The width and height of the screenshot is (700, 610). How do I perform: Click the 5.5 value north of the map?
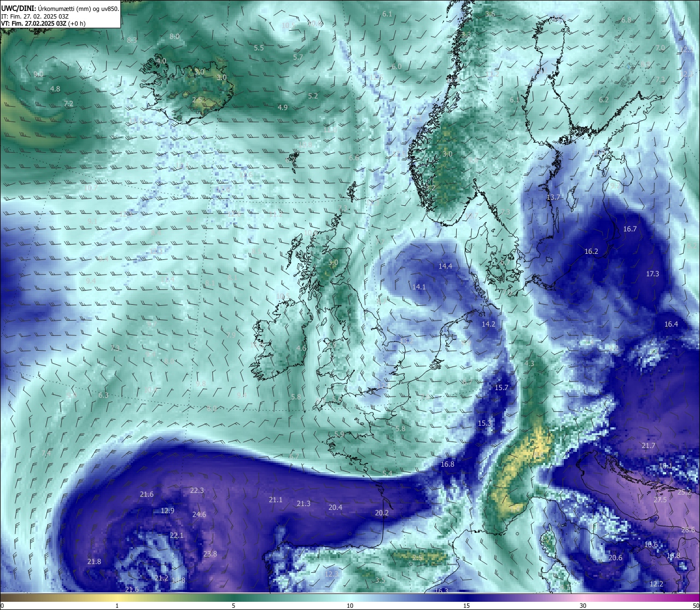[x=259, y=48]
